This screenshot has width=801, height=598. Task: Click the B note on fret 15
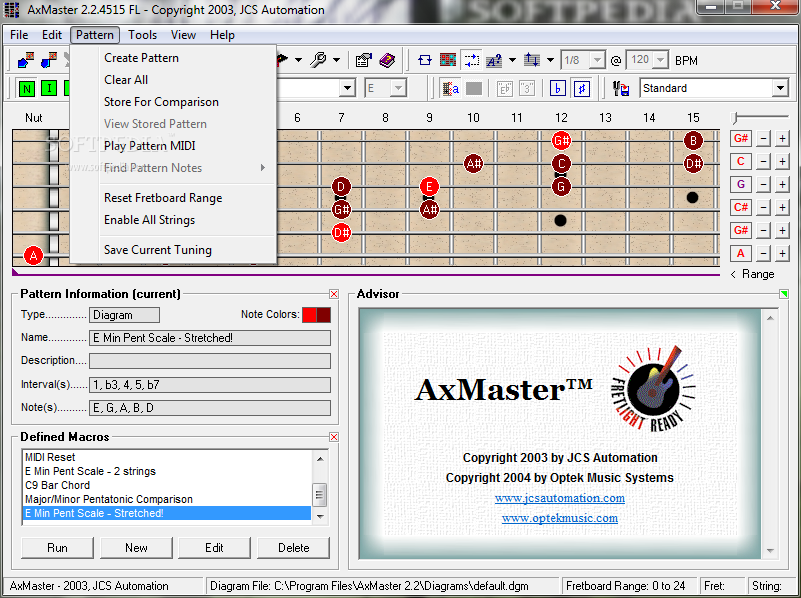693,140
